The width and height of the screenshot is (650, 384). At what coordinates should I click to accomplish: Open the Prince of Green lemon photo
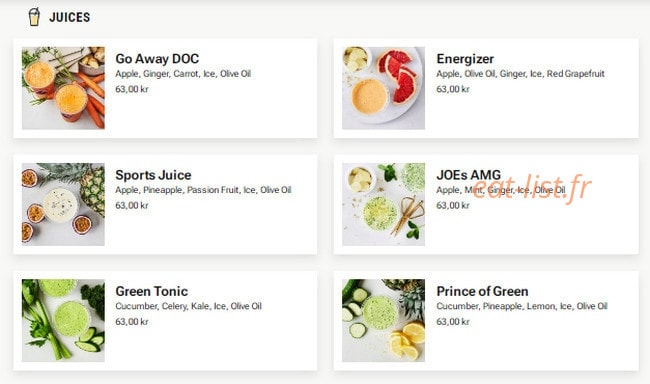click(x=383, y=320)
